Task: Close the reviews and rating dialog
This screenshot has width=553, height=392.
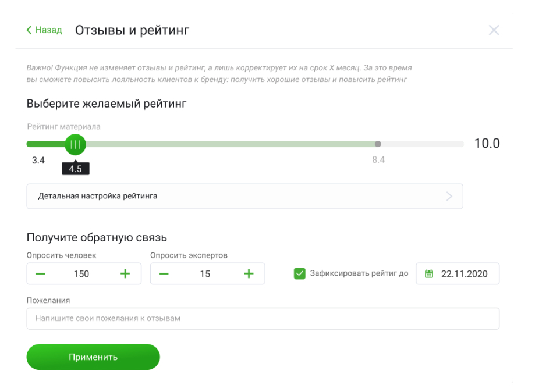Action: (494, 30)
